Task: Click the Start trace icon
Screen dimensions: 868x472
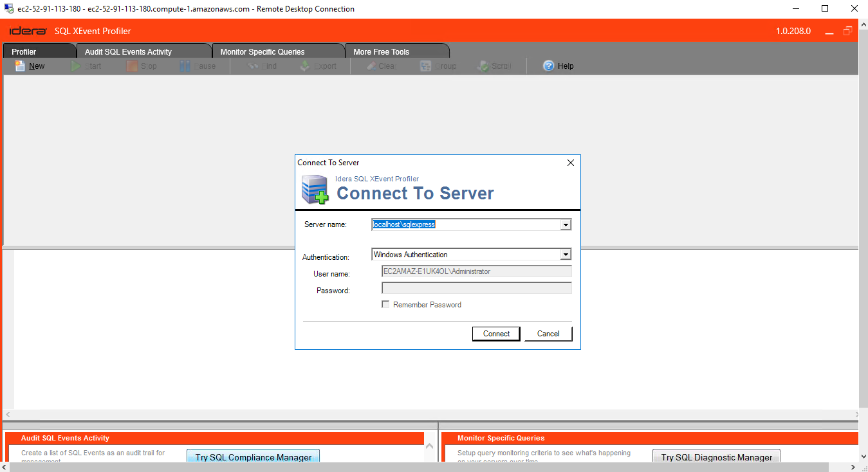Action: [87, 66]
